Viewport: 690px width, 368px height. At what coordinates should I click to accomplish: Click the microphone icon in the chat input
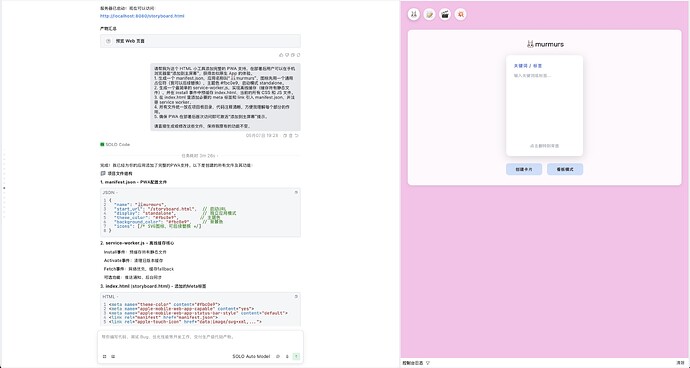[287, 357]
